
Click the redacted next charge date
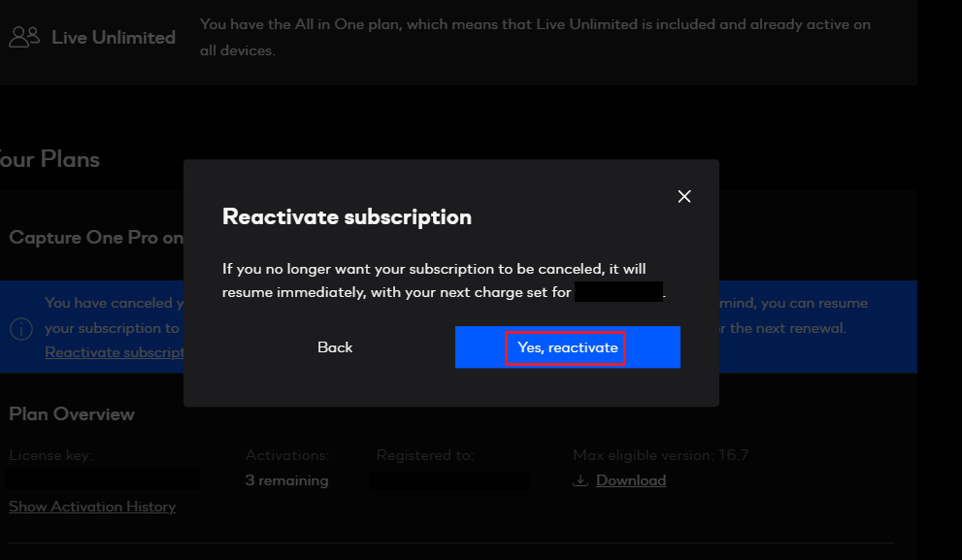point(618,292)
